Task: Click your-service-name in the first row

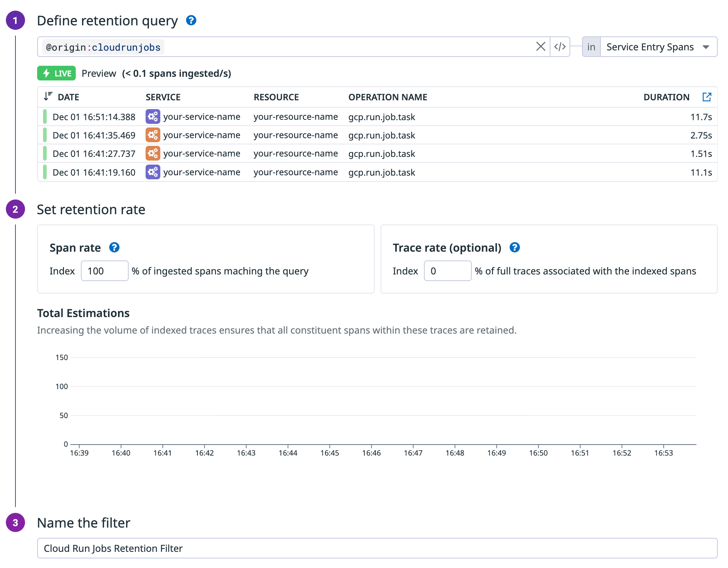Action: (202, 116)
